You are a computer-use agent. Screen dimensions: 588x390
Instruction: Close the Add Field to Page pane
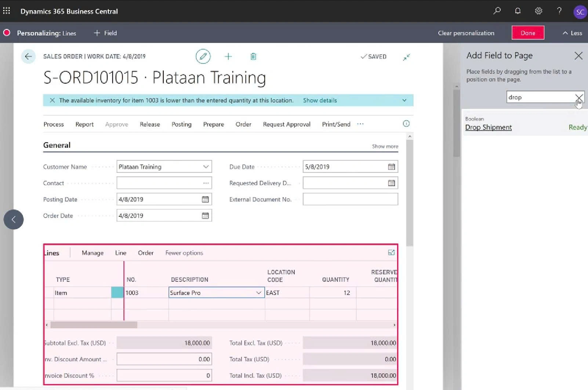coord(578,56)
